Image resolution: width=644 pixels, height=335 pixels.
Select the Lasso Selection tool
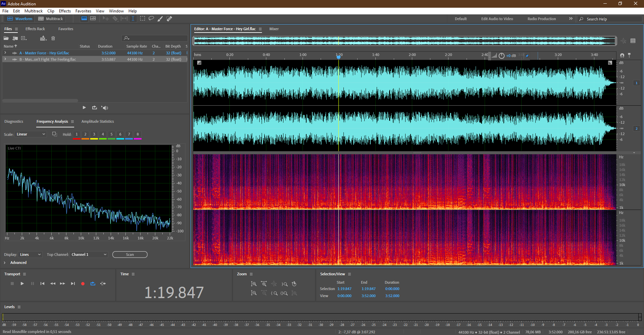tap(151, 19)
